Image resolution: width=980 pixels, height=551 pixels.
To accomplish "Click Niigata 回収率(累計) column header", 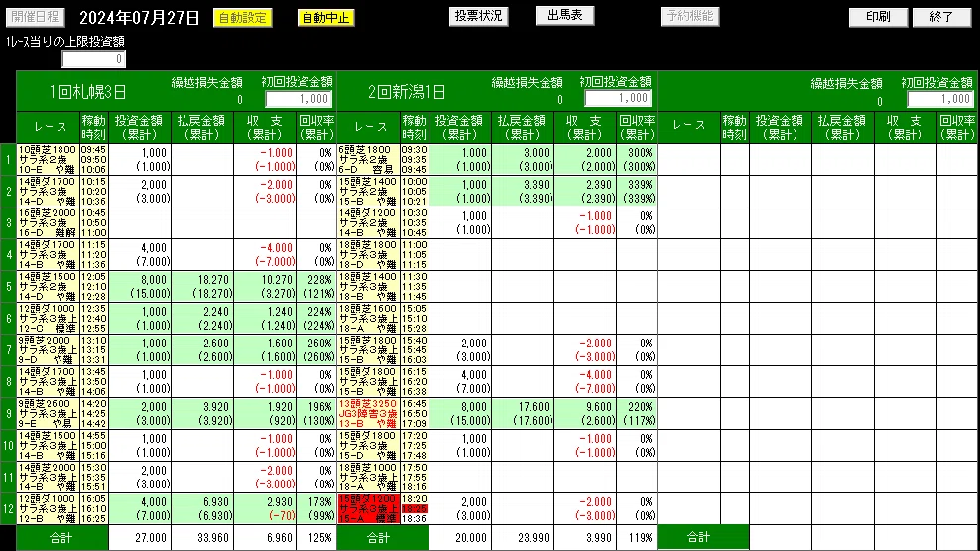I will click(636, 127).
